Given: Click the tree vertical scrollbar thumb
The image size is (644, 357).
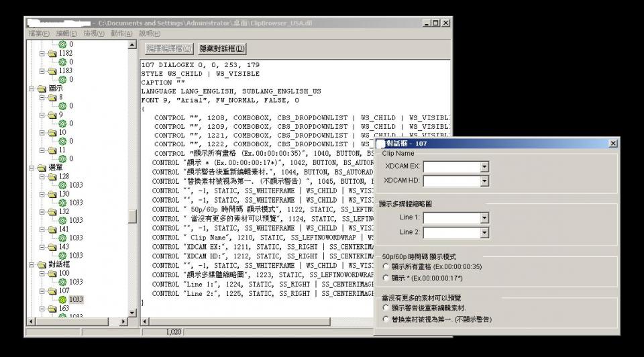Looking at the screenshot, I should pyautogui.click(x=132, y=217).
